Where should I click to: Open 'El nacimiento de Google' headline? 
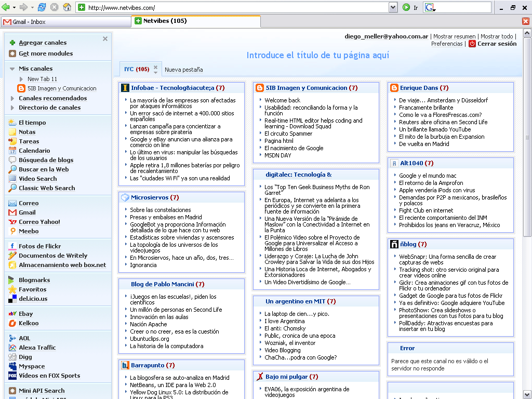coord(294,148)
